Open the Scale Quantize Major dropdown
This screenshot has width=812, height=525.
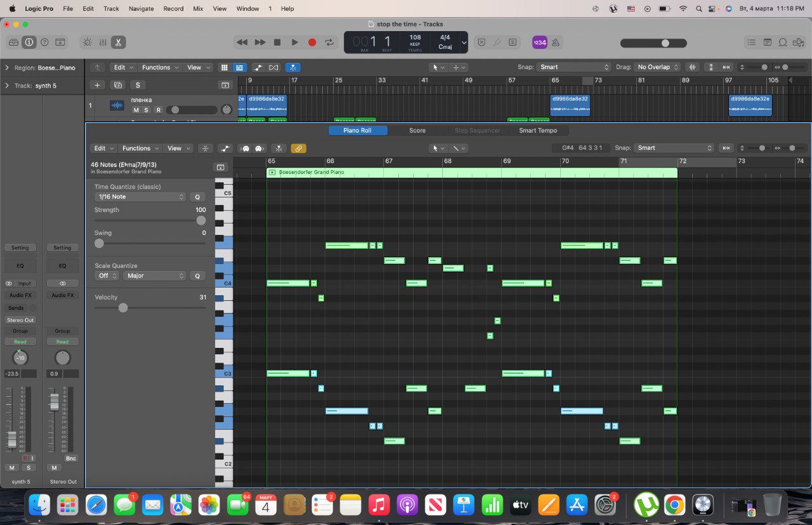pos(155,276)
